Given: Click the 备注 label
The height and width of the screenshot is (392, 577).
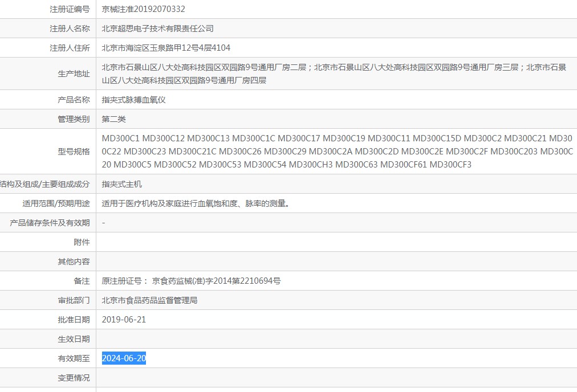Looking at the screenshot, I should [82, 281].
